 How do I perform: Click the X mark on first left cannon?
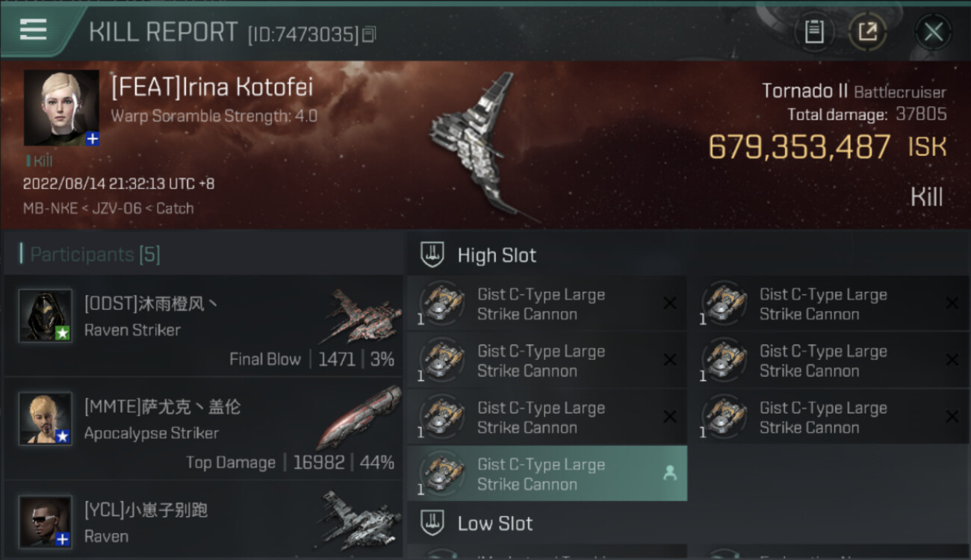coord(670,302)
